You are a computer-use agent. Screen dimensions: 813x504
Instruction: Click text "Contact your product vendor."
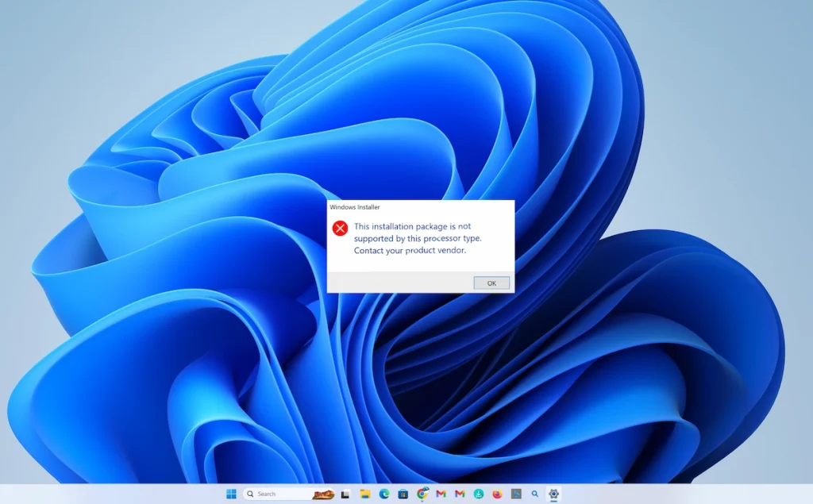point(410,250)
